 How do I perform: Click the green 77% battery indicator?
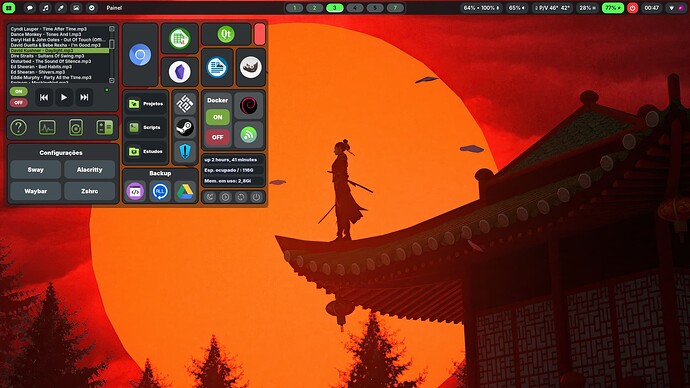[613, 8]
